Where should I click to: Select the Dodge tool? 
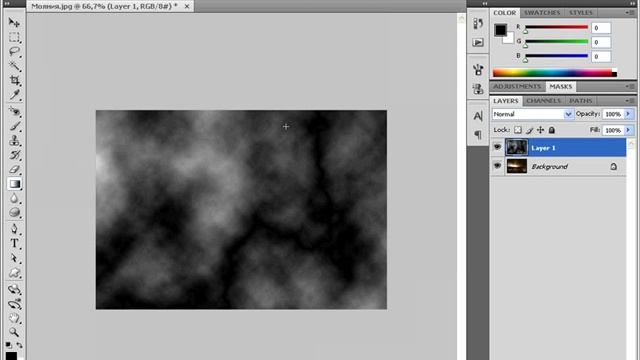click(x=14, y=213)
